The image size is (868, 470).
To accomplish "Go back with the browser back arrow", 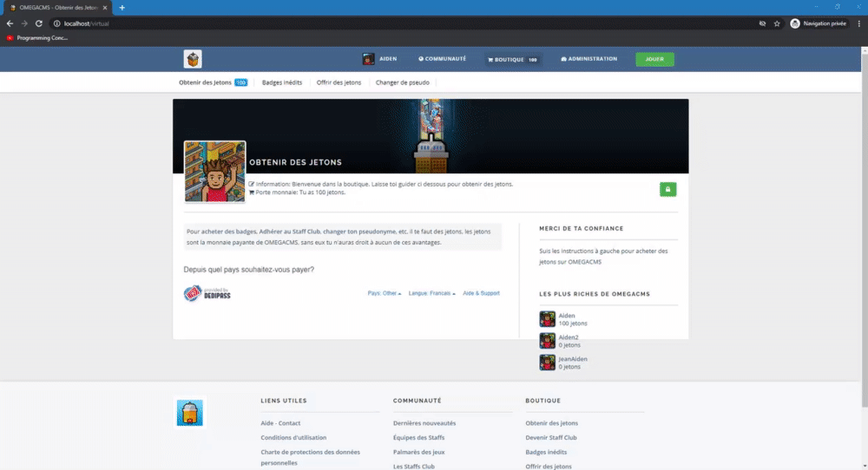I will [x=10, y=23].
